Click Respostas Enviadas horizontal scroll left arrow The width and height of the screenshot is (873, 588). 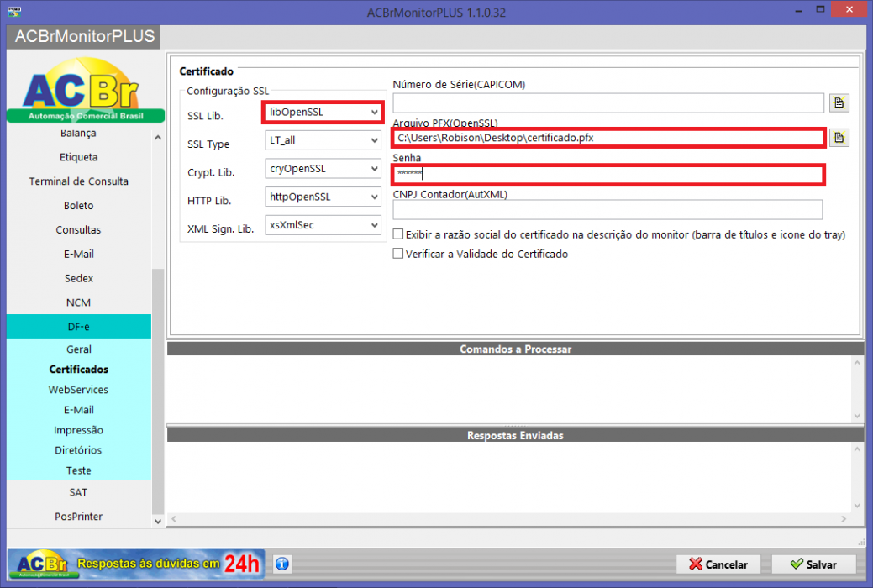(x=174, y=518)
